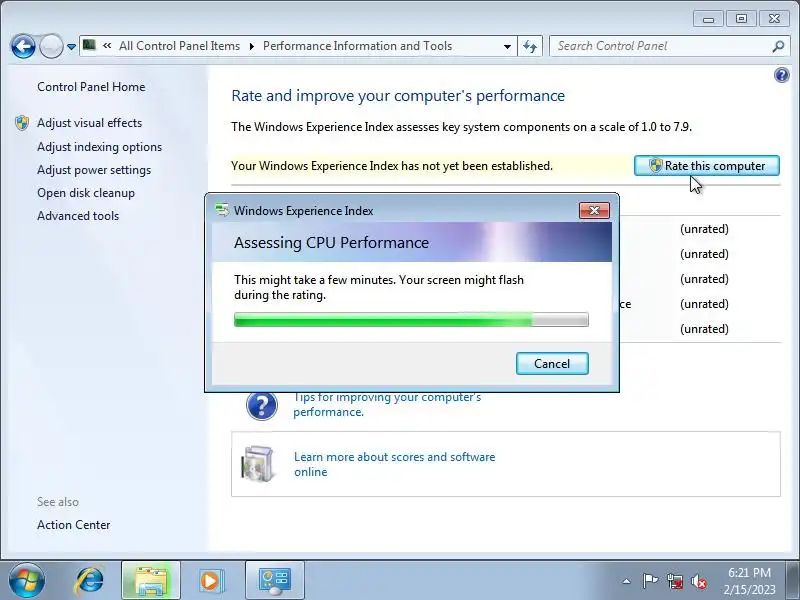Screen dimensions: 800x600
Task: Click the Windows Experience Index title icon
Action: click(222, 210)
